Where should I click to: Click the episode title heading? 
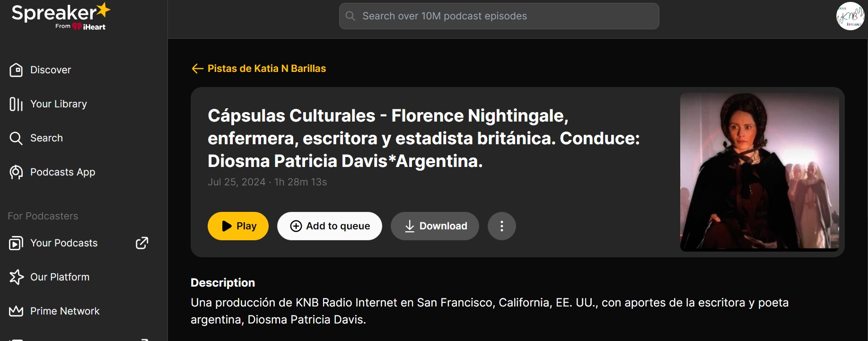coord(424,138)
